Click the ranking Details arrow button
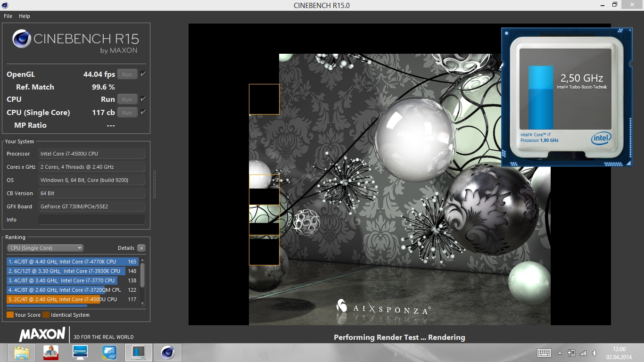The image size is (644, 362). (141, 248)
